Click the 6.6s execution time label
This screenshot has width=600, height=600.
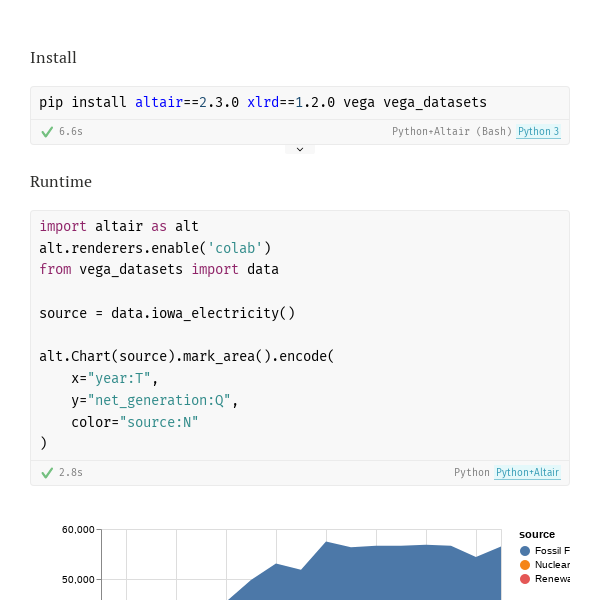click(71, 132)
